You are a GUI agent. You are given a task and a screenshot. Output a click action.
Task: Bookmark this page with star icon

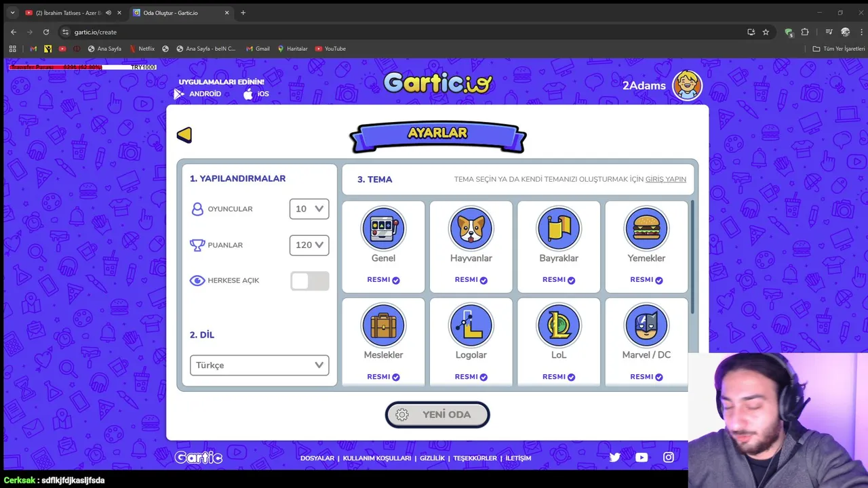point(766,32)
